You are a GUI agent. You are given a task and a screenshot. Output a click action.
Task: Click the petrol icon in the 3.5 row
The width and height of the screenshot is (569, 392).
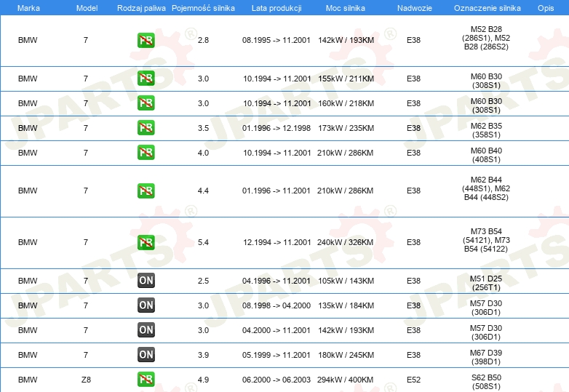pos(146,128)
